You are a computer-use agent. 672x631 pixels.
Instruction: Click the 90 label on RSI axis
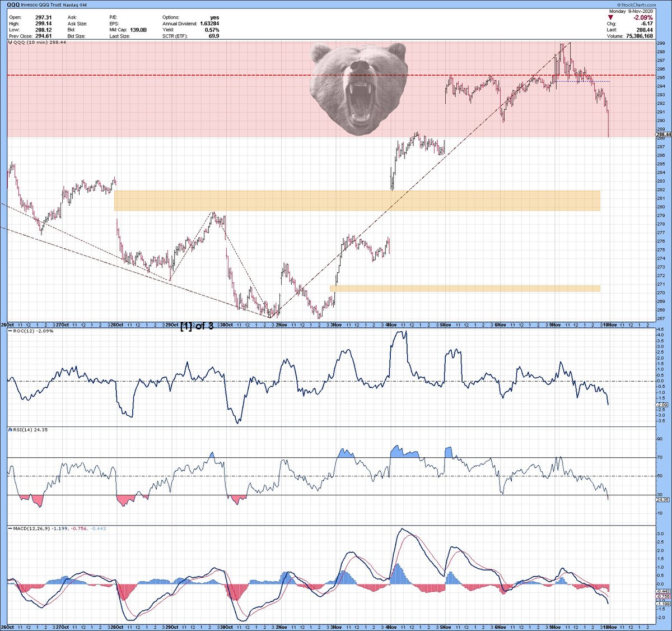(x=659, y=439)
